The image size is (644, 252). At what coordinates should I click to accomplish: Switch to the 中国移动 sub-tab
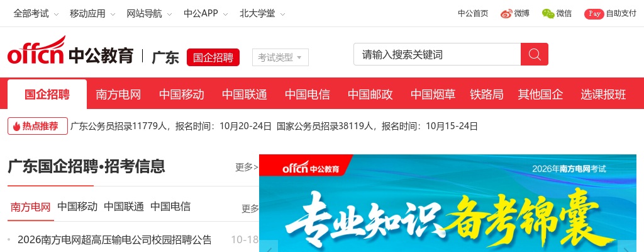coord(77,207)
